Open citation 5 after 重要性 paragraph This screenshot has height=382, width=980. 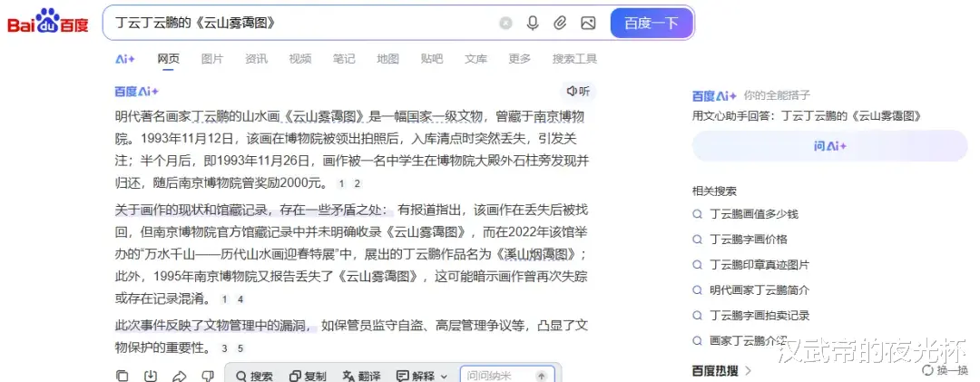(240, 348)
